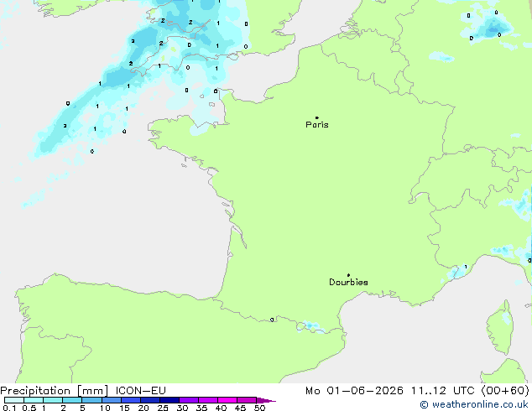Screen dimensions: 532x411
Task: Click the legend label '10'
Action: 105,408
